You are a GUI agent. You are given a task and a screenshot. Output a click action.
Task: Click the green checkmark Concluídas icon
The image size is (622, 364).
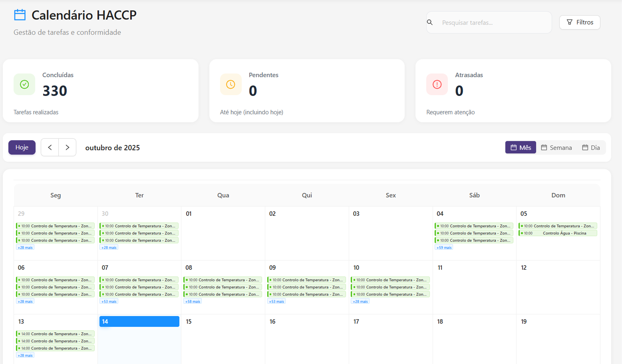coord(24,84)
